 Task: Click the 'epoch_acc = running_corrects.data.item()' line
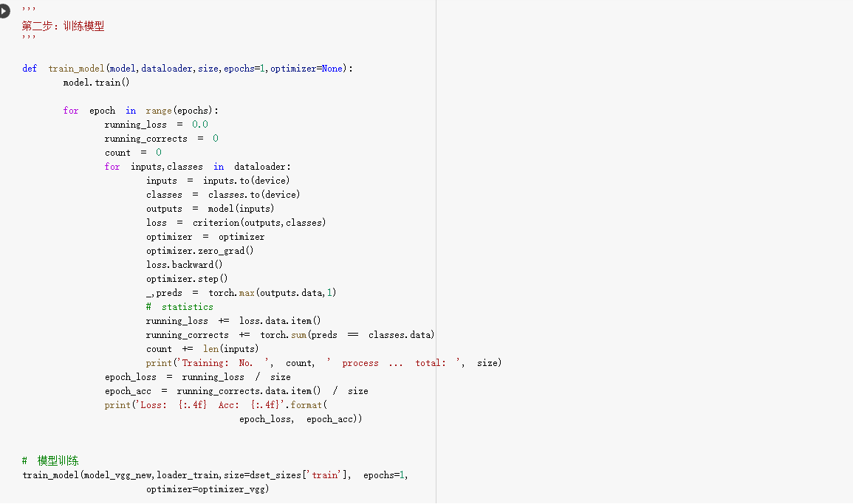click(x=236, y=391)
